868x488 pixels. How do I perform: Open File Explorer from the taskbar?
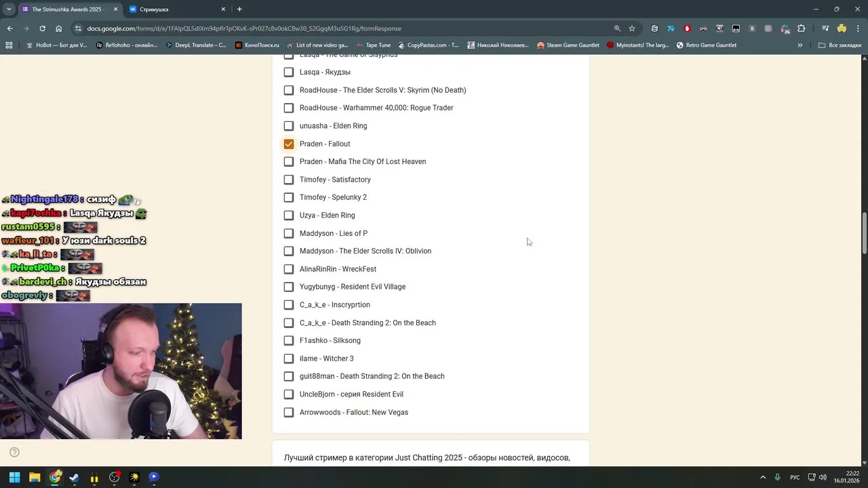(x=35, y=477)
